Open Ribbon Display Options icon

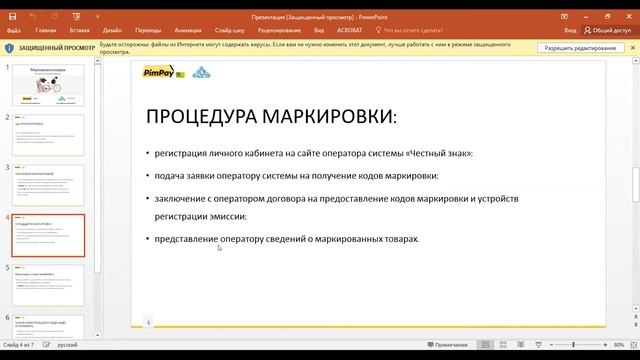coord(564,17)
